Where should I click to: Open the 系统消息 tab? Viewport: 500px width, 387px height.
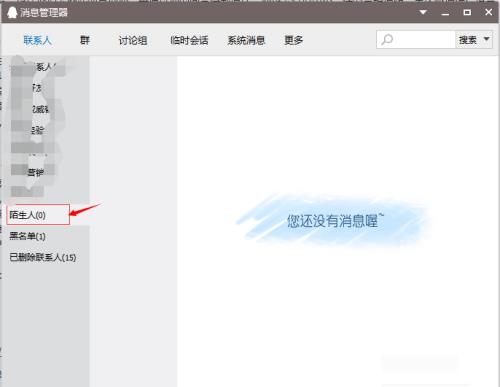click(246, 40)
